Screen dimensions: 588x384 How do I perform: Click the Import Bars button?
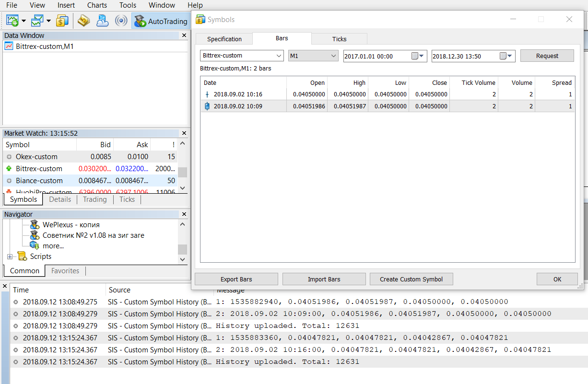(x=324, y=279)
